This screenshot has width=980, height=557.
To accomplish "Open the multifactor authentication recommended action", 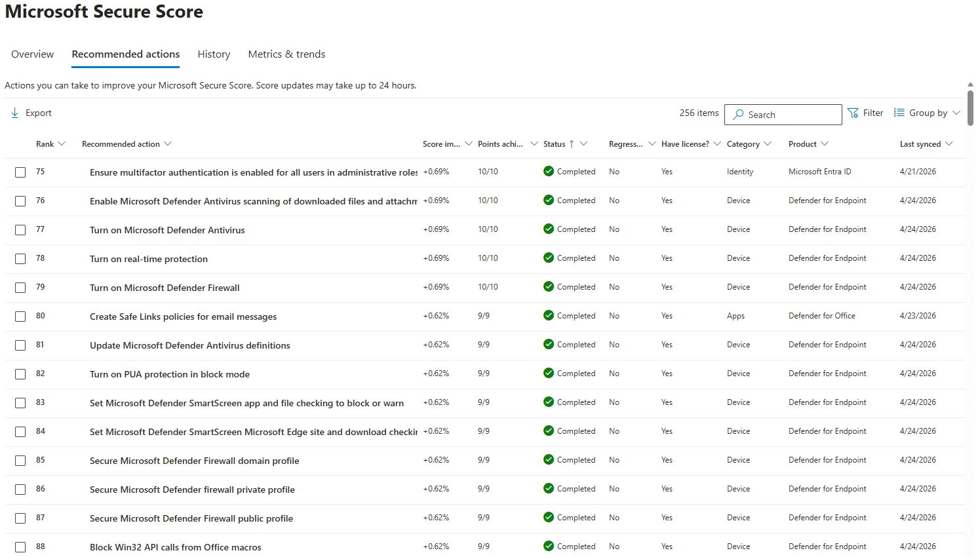I will point(254,172).
